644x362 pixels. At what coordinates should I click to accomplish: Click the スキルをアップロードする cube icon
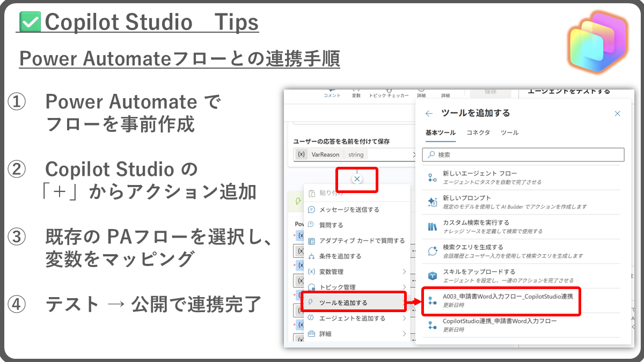(x=433, y=276)
